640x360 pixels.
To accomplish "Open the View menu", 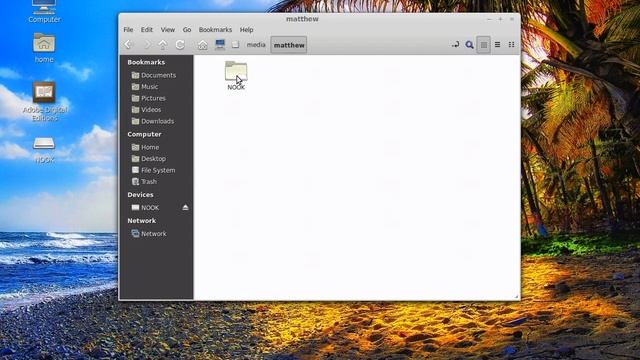I will [x=167, y=30].
